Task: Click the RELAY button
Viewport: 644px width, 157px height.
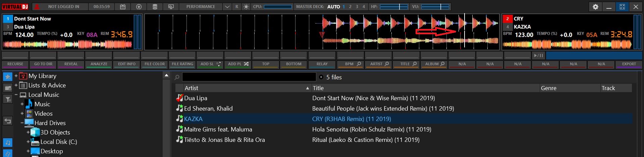Action: tap(322, 64)
